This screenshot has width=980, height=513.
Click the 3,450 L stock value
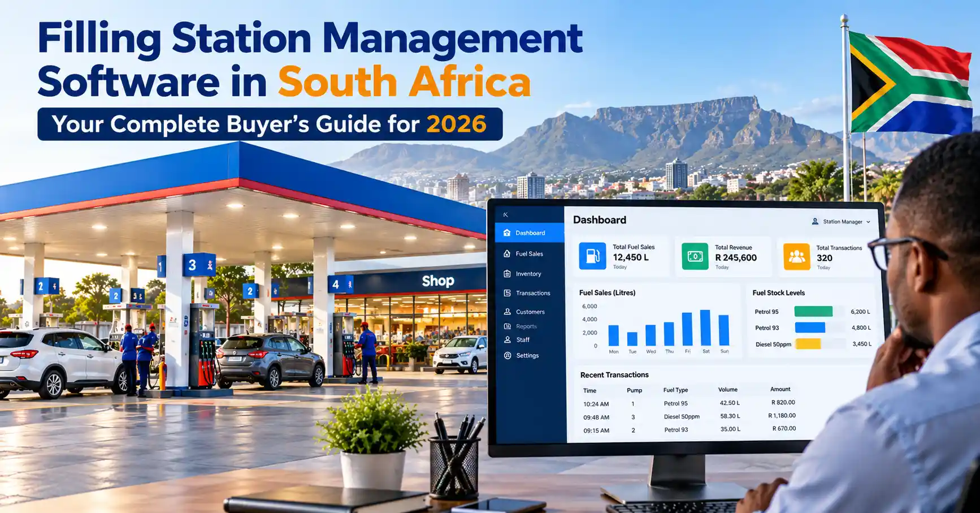862,344
